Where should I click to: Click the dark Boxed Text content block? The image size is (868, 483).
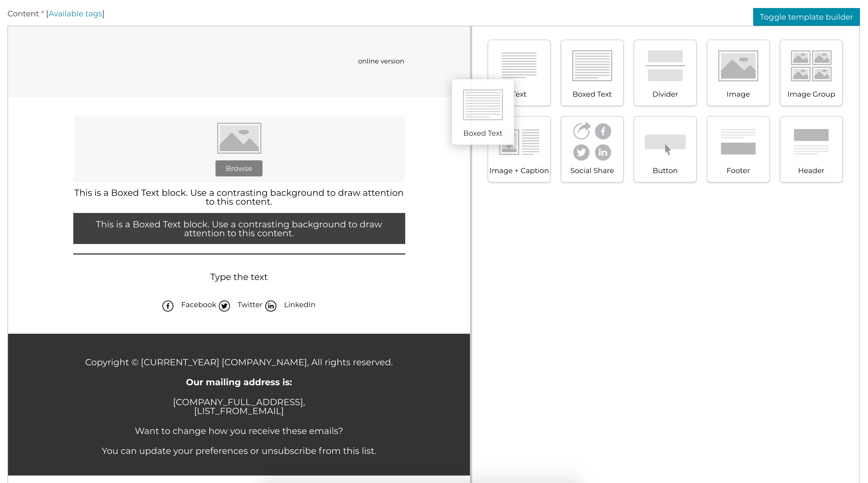tap(239, 229)
